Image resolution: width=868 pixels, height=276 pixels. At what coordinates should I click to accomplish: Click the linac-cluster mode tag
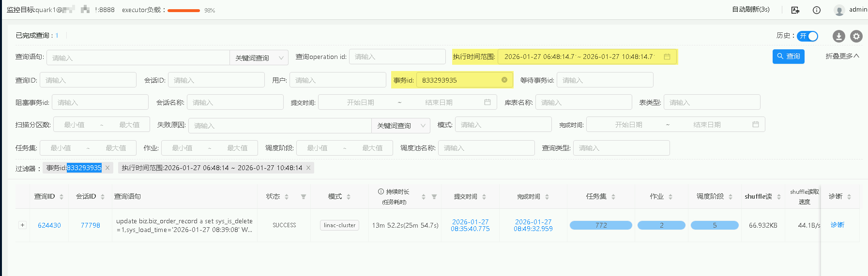pos(339,225)
